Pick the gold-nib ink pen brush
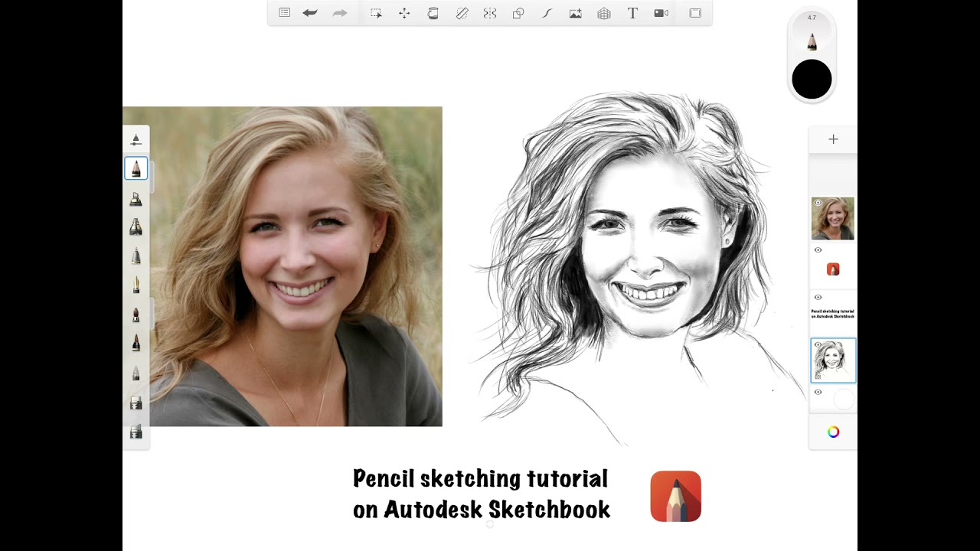Screen dimensions: 980x551 coord(136,285)
